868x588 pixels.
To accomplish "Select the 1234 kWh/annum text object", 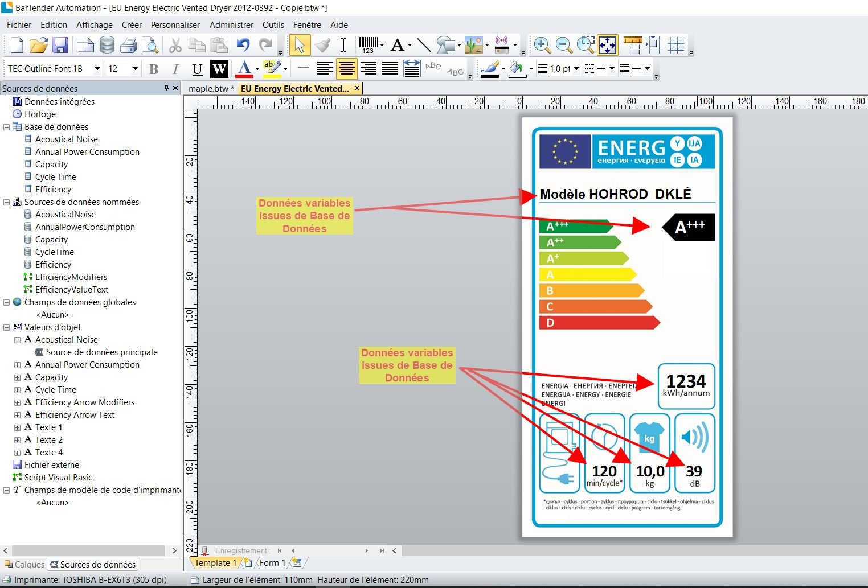I will [x=686, y=385].
